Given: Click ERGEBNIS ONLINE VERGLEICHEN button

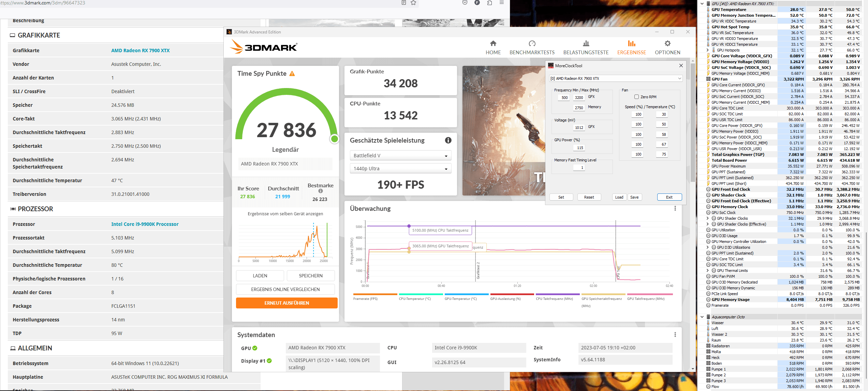Looking at the screenshot, I should click(285, 289).
